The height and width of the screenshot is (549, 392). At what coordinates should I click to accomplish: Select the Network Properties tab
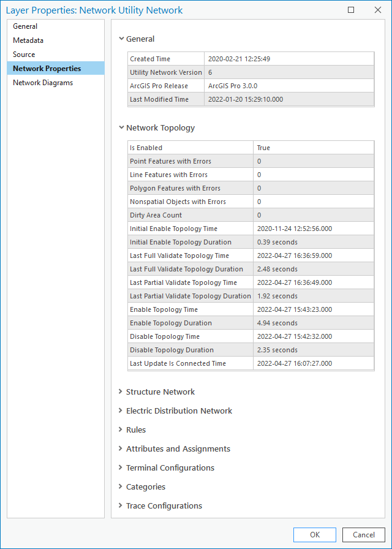click(47, 69)
